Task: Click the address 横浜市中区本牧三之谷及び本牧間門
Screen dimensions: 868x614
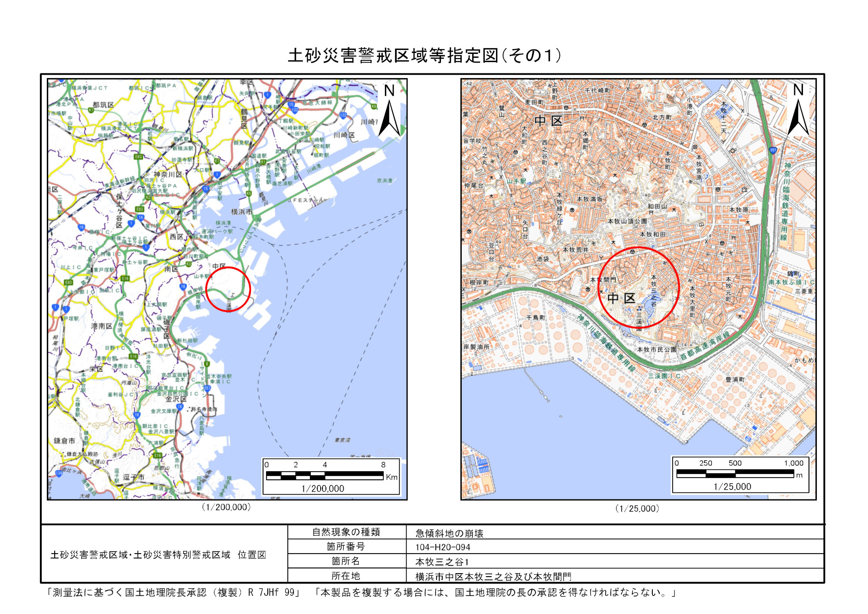Action: click(493, 577)
